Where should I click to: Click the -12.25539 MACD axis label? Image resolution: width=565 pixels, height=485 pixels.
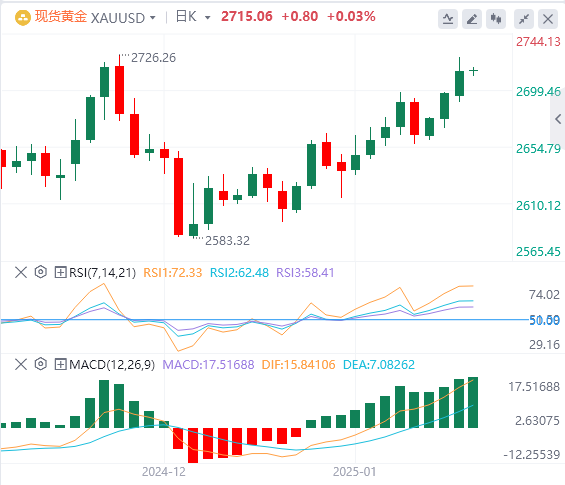tap(531, 455)
